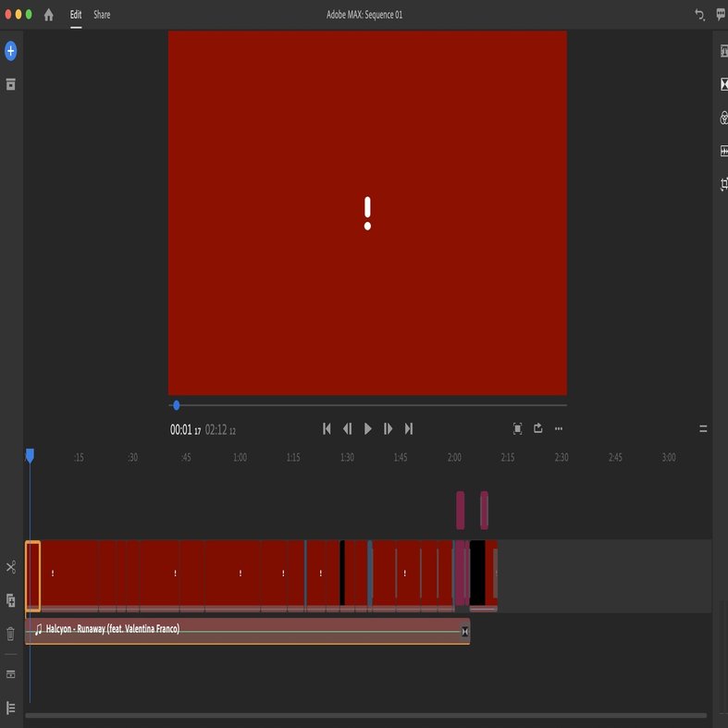This screenshot has width=728, height=728.
Task: Open the feedback comment icon
Action: tap(721, 15)
